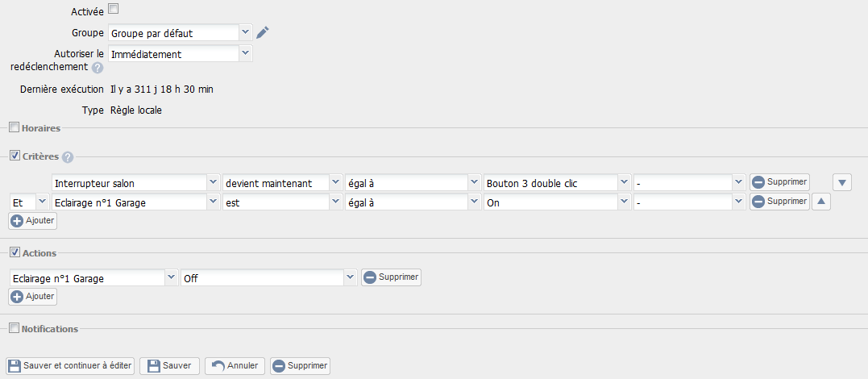Expand the Immédiatement redéclenchement dropdown
The width and height of the screenshot is (868, 379).
181,54
